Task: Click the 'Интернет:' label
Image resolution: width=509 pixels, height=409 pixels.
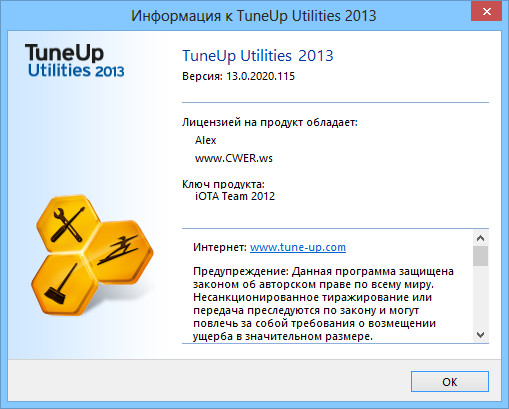Action: tap(220, 247)
